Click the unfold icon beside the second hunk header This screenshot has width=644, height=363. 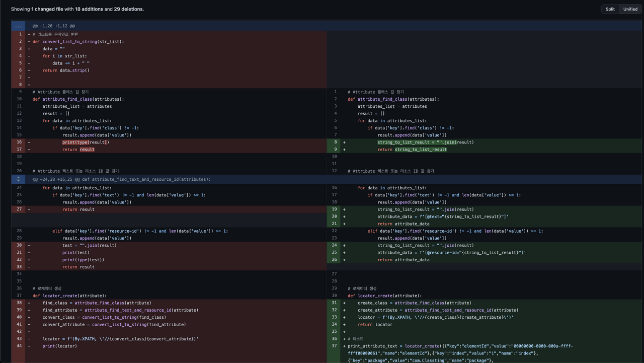tap(18, 179)
